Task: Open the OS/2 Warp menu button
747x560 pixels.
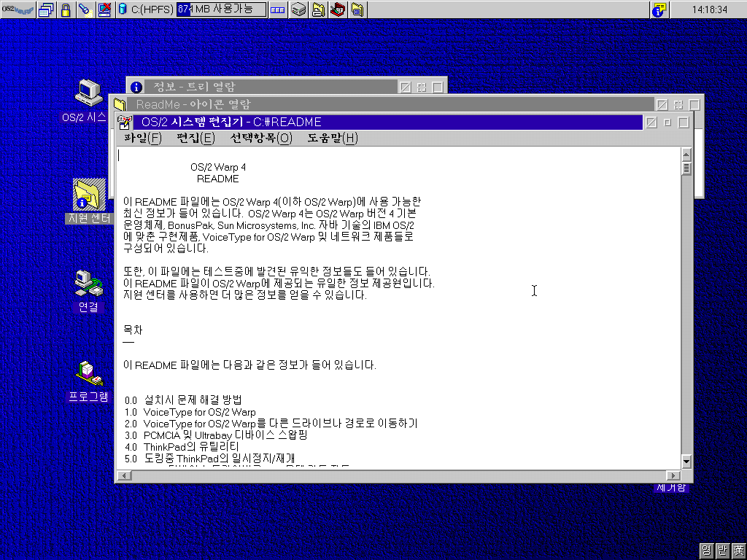Action: pos(18,9)
